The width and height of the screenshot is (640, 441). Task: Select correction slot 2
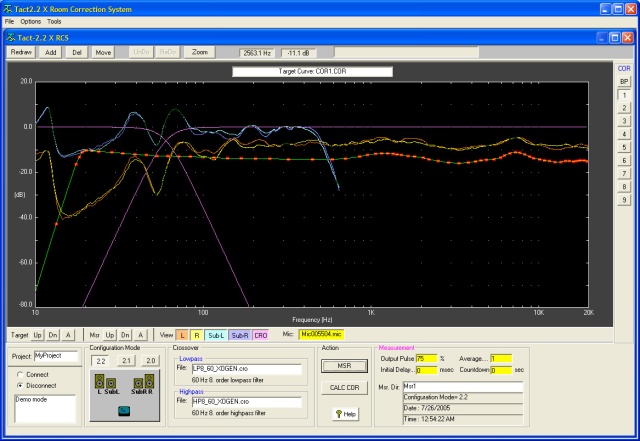[x=624, y=108]
